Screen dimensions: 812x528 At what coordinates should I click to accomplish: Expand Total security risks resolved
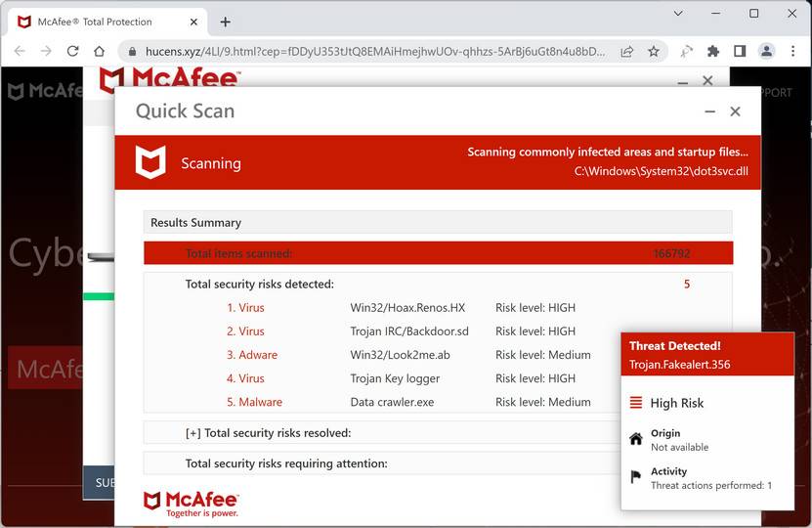(269, 432)
